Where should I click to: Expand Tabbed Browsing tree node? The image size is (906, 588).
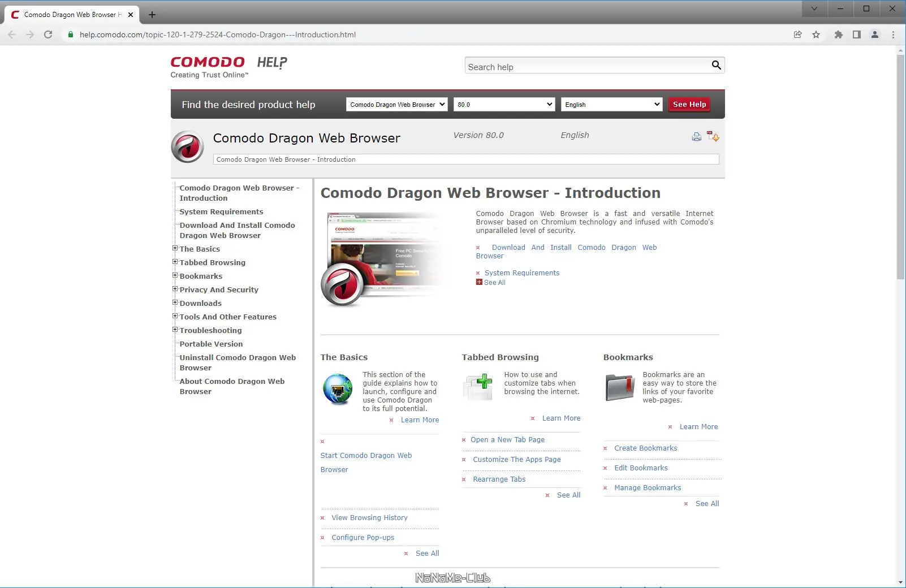175,262
